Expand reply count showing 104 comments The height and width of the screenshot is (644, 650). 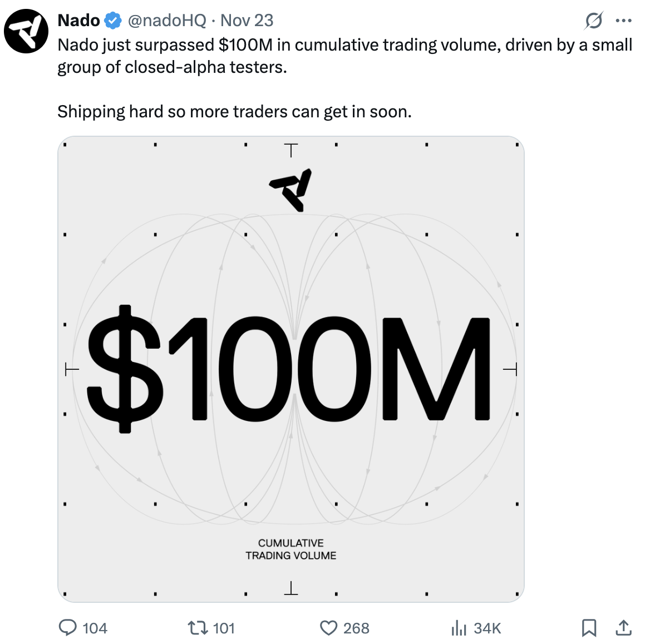[x=93, y=628]
